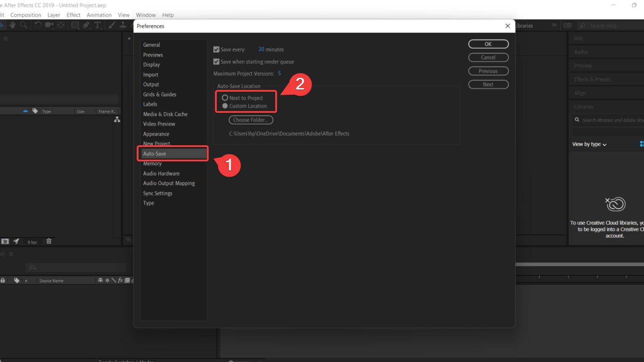
Task: Click the new composition icon in Project panel
Action: (5, 241)
